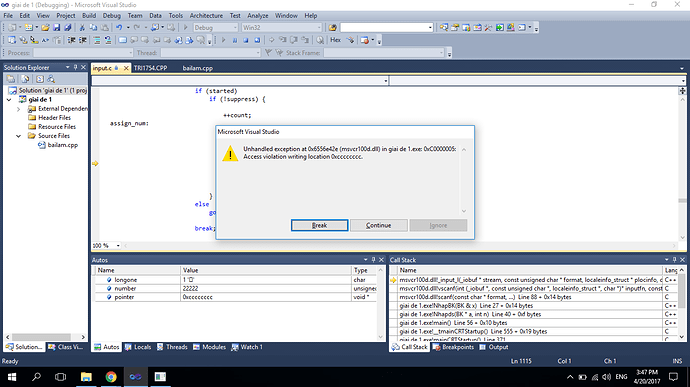Click the Open File folder icon
This screenshot has height=387, width=690.
[x=45, y=27]
